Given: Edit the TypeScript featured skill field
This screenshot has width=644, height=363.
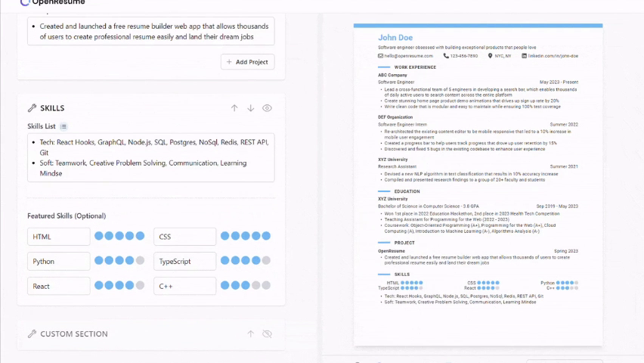Looking at the screenshot, I should (185, 262).
